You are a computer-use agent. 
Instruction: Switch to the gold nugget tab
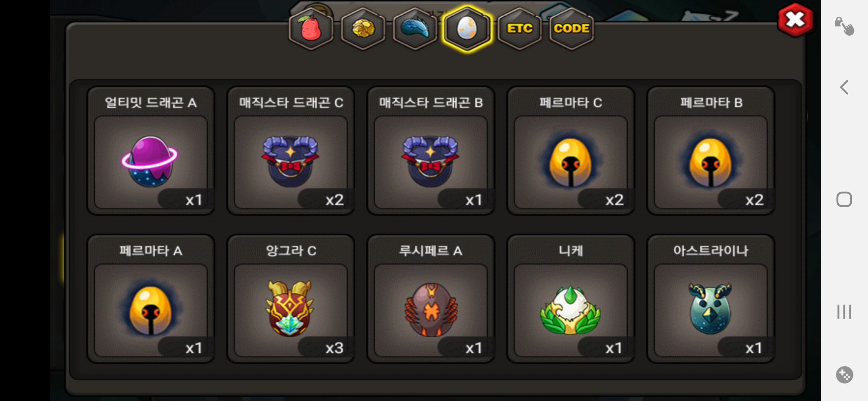point(363,29)
